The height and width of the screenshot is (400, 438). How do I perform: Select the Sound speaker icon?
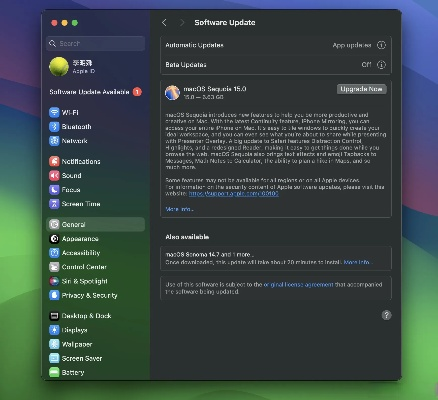[54, 175]
